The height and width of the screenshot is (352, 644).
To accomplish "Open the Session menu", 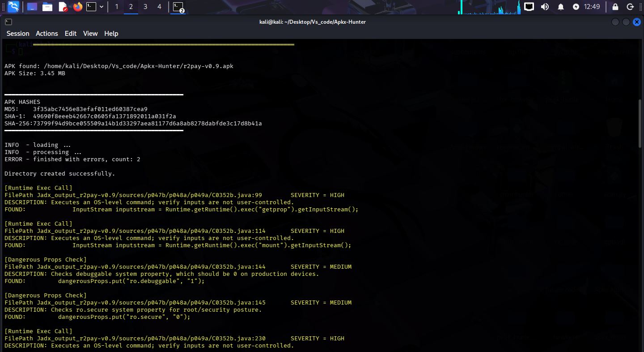I will [18, 34].
